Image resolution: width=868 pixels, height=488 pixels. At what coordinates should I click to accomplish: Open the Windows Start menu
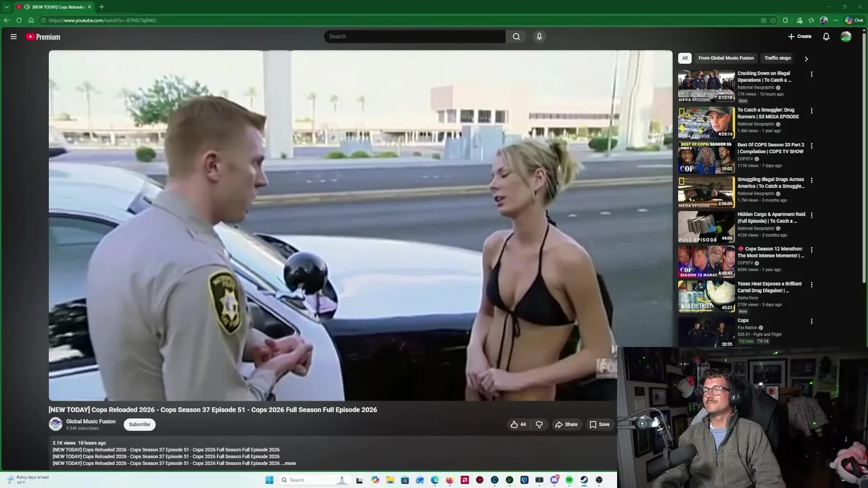point(269,480)
